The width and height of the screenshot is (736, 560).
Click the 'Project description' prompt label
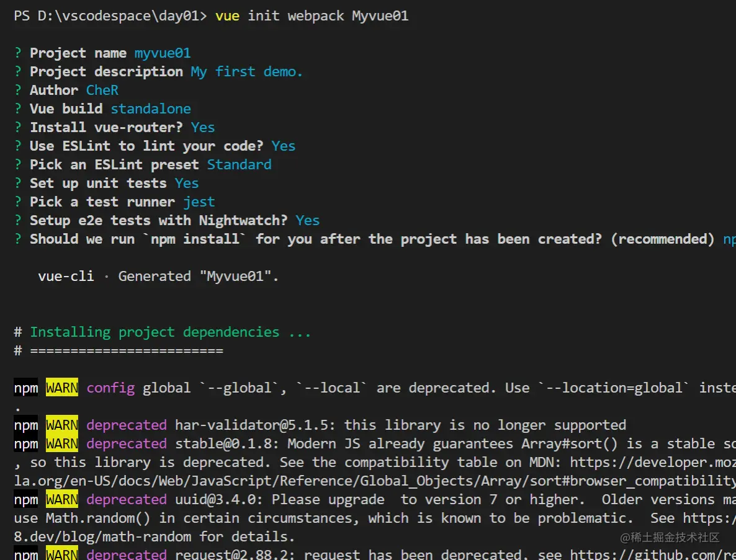pos(107,72)
